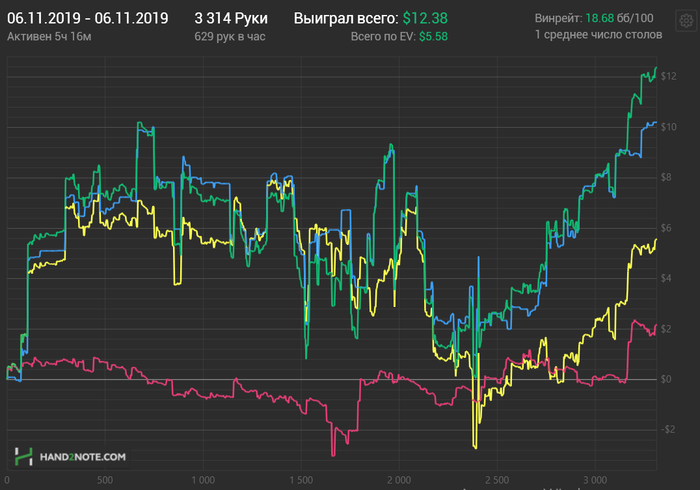Click the EV total value $5.58
Screen dimensions: 700x490
(433, 37)
